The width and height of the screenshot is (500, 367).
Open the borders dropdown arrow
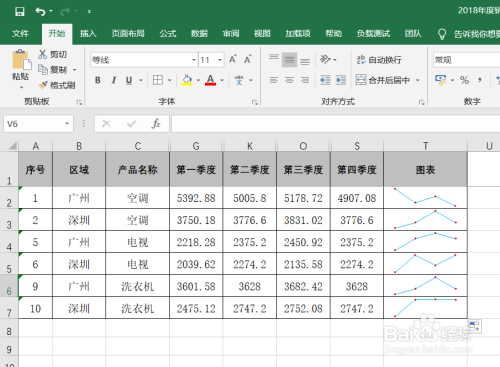169,80
